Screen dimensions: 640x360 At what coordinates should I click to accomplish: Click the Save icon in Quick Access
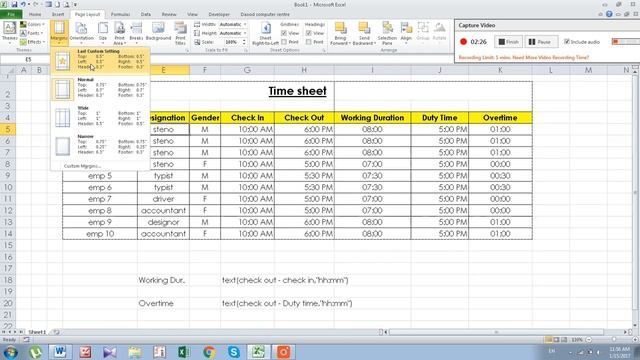(x=14, y=4)
